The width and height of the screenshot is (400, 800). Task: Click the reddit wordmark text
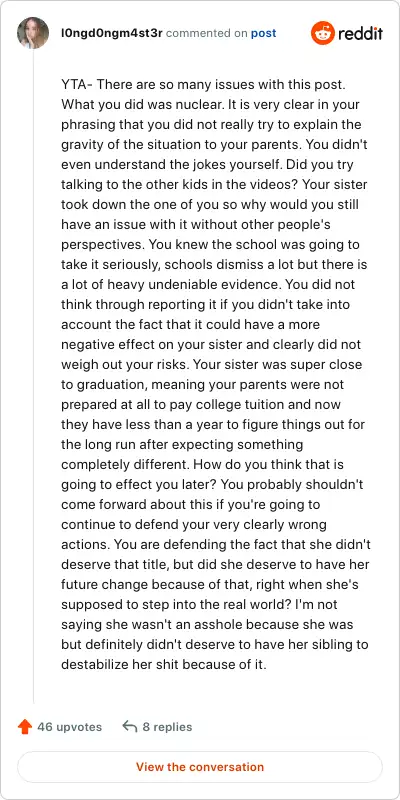pyautogui.click(x=360, y=34)
